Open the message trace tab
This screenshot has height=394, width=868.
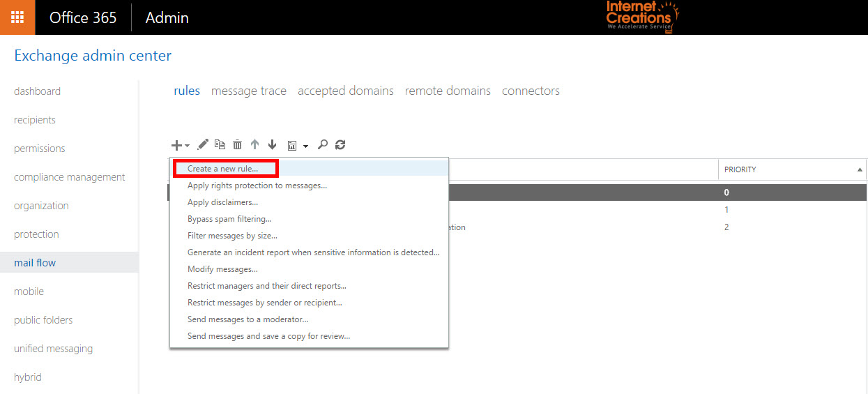click(x=249, y=91)
